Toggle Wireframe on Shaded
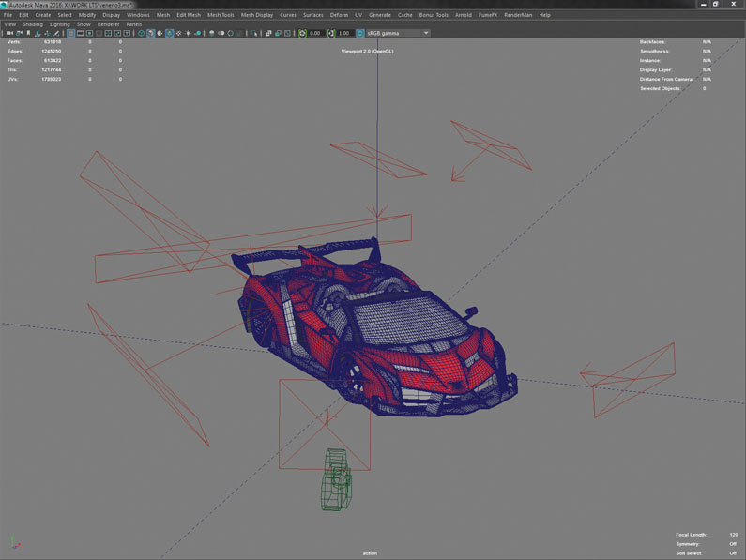The height and width of the screenshot is (560, 746). tap(169, 34)
